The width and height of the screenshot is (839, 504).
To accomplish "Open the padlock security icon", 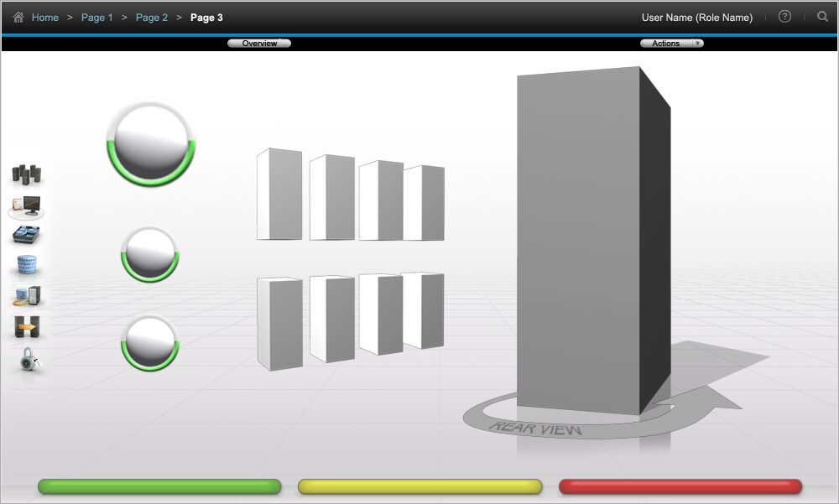I will pyautogui.click(x=29, y=359).
